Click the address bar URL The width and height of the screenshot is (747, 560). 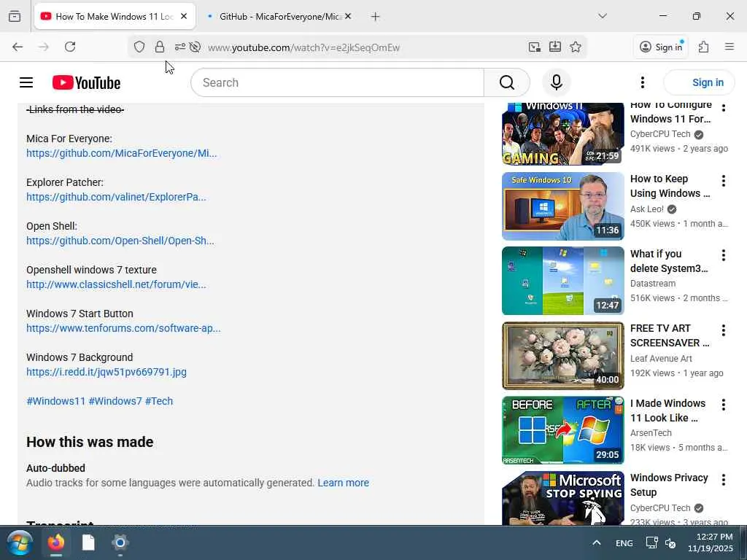(x=304, y=47)
